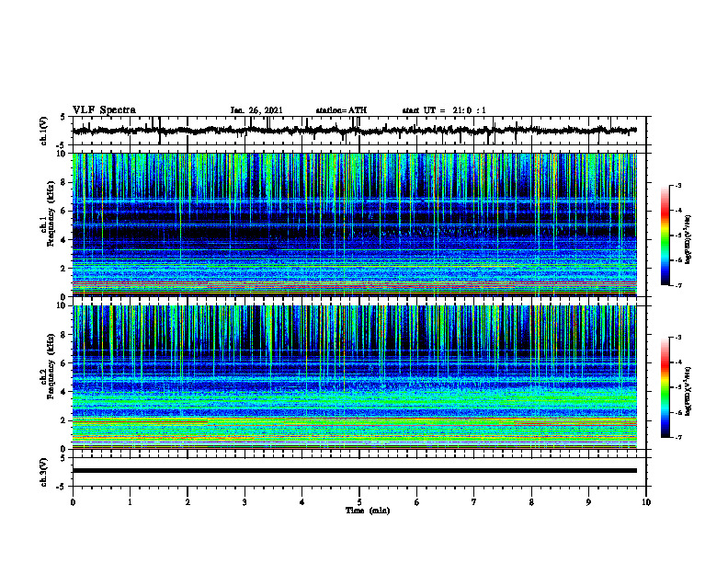728x563 pixels.
Task: Click the "4" kHz tick of ch.2 spectrogram
Action: click(64, 392)
